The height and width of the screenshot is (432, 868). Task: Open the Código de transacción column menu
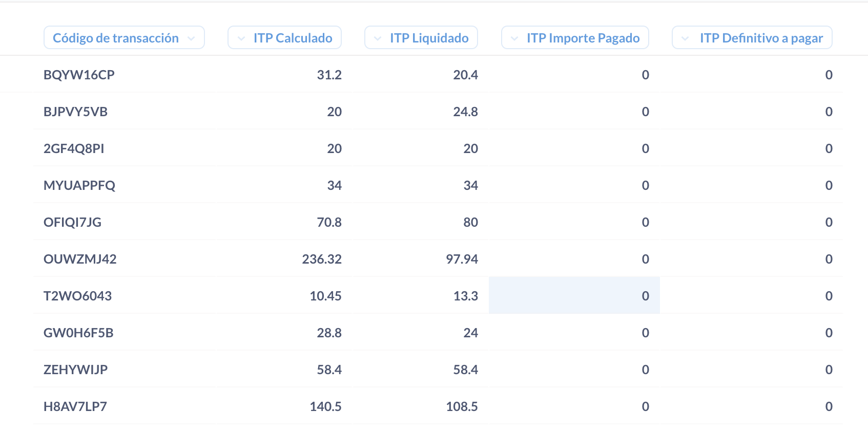point(116,38)
